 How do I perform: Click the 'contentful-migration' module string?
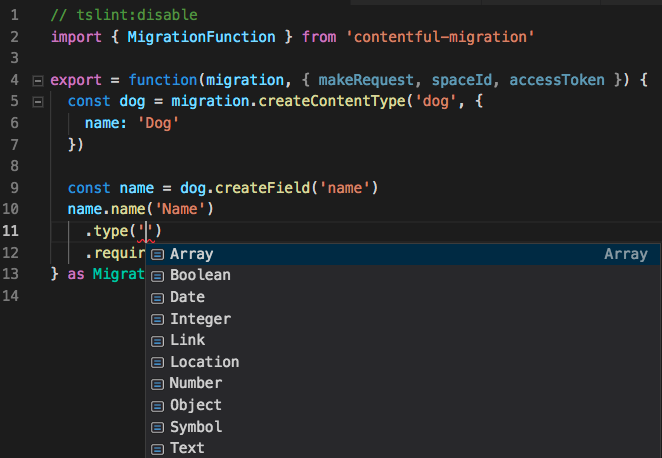point(428,37)
